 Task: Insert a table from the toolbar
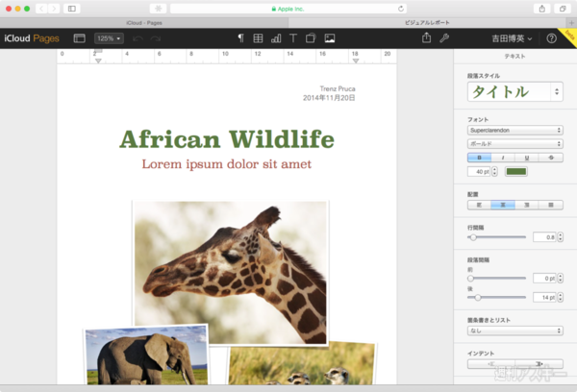tap(258, 38)
